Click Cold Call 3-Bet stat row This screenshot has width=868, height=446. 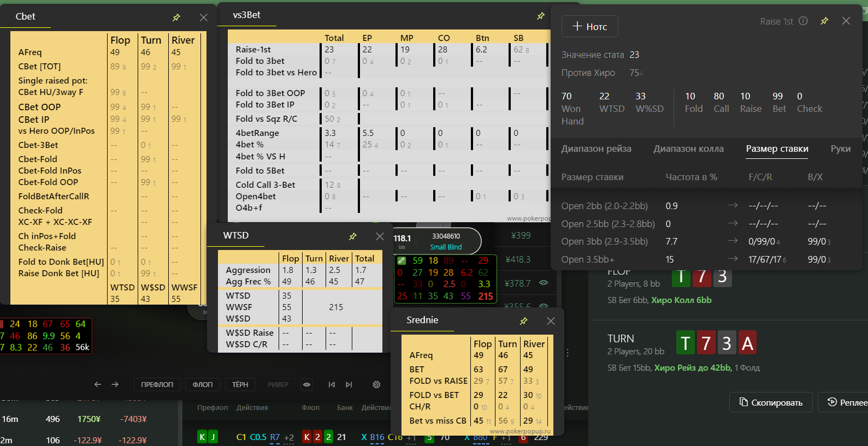point(387,185)
